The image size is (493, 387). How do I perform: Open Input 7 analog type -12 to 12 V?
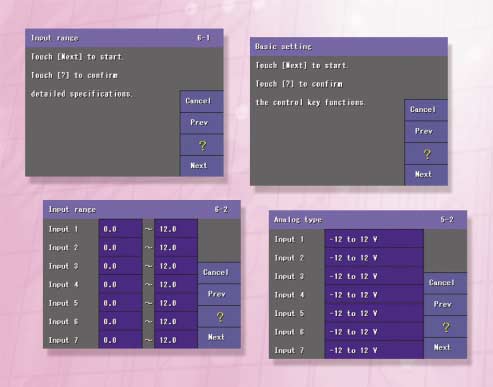click(x=374, y=350)
